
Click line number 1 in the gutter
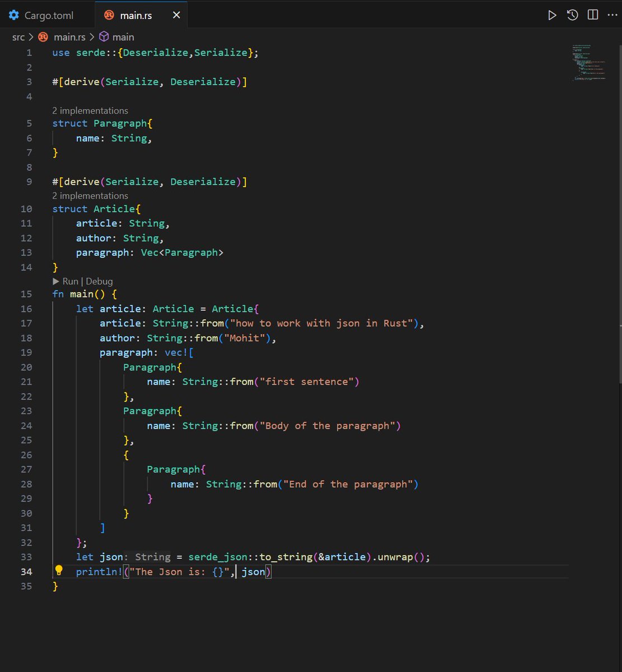point(29,53)
